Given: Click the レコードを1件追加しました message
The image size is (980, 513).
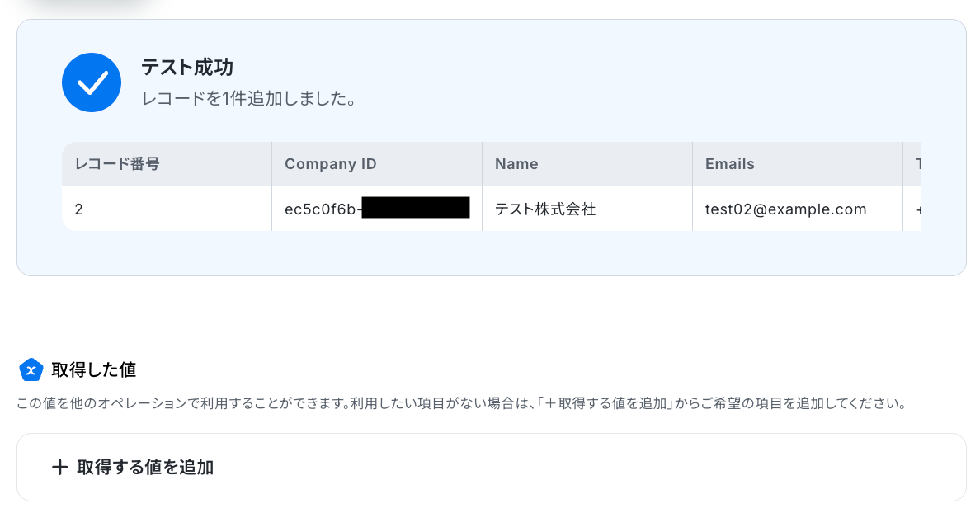Looking at the screenshot, I should [x=249, y=99].
